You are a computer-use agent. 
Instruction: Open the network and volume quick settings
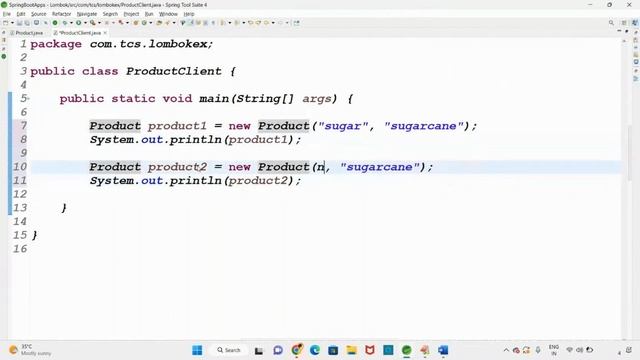tap(580, 350)
